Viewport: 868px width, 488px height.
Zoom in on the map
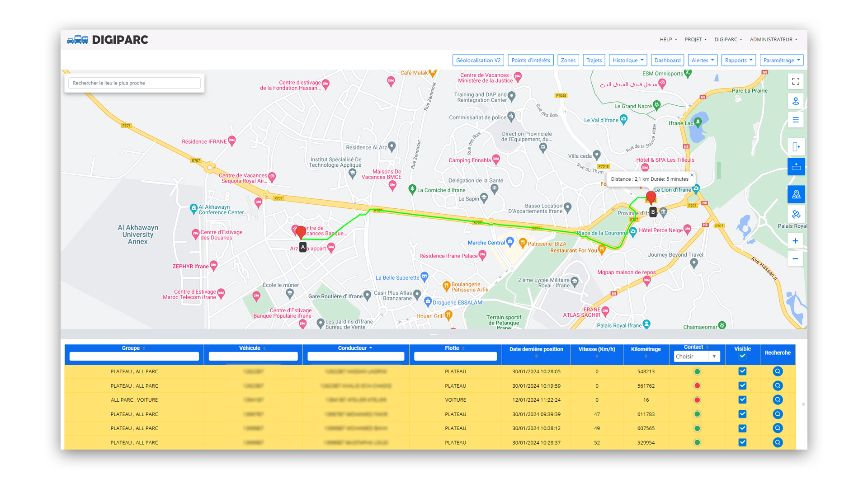(795, 241)
